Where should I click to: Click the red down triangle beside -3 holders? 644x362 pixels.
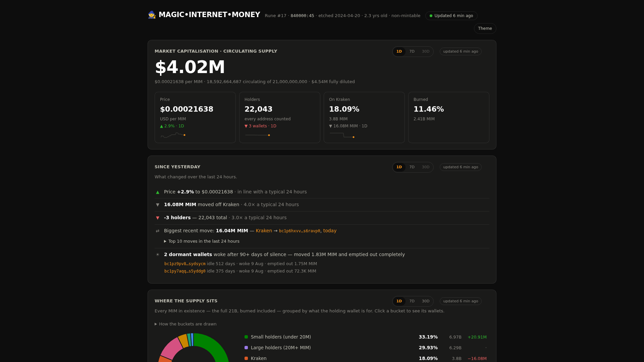click(x=158, y=218)
